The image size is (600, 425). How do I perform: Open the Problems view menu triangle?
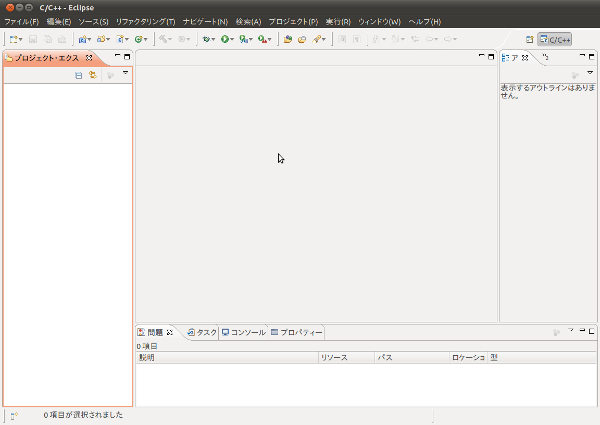point(571,331)
